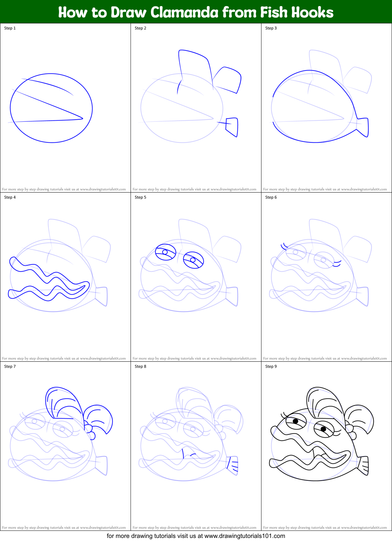Click the "Step 2" label
The height and width of the screenshot is (541, 392).
140,28
